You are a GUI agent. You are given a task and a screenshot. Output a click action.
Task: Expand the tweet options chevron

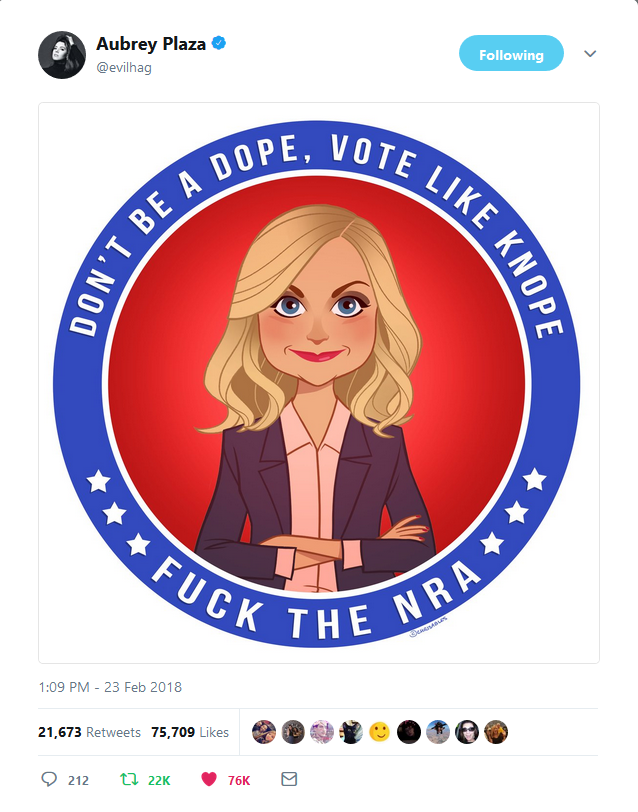590,53
